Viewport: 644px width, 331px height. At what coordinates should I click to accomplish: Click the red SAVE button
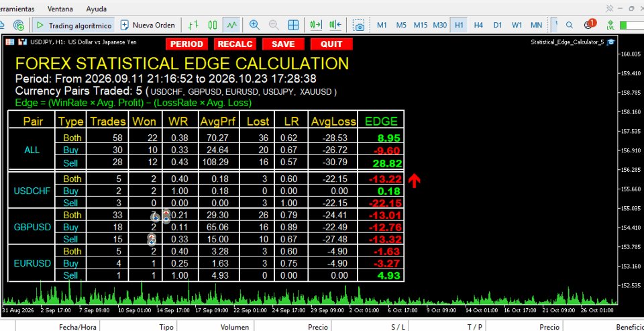pyautogui.click(x=283, y=44)
